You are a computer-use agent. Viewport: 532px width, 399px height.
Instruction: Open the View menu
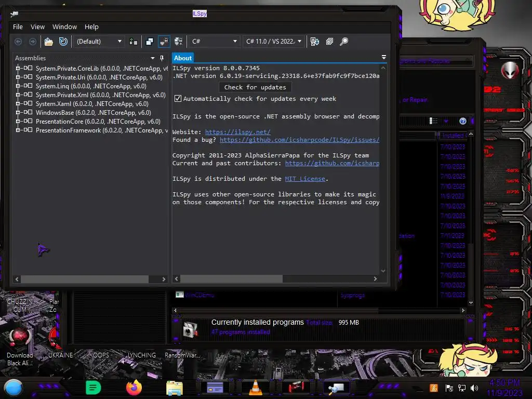coord(37,27)
